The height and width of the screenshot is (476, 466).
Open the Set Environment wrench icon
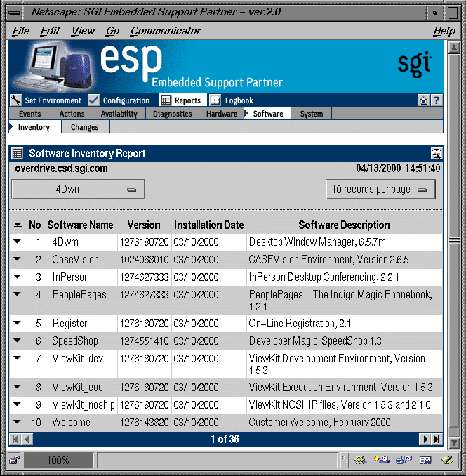15,100
